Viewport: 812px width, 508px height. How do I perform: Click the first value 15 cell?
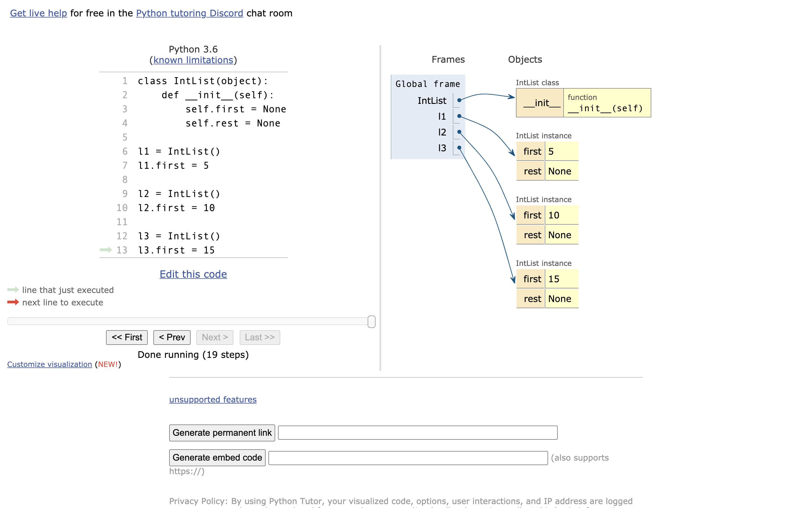click(561, 279)
